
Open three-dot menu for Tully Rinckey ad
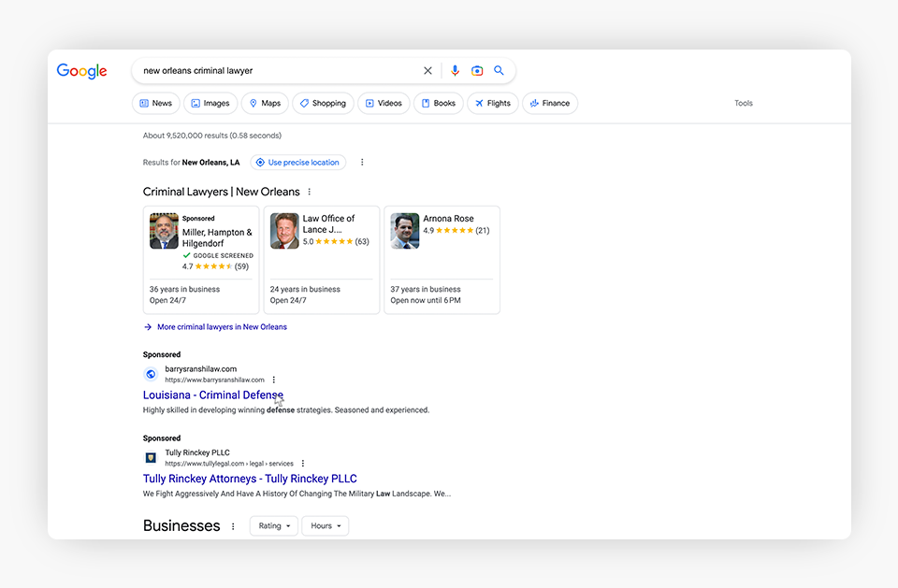pyautogui.click(x=303, y=464)
